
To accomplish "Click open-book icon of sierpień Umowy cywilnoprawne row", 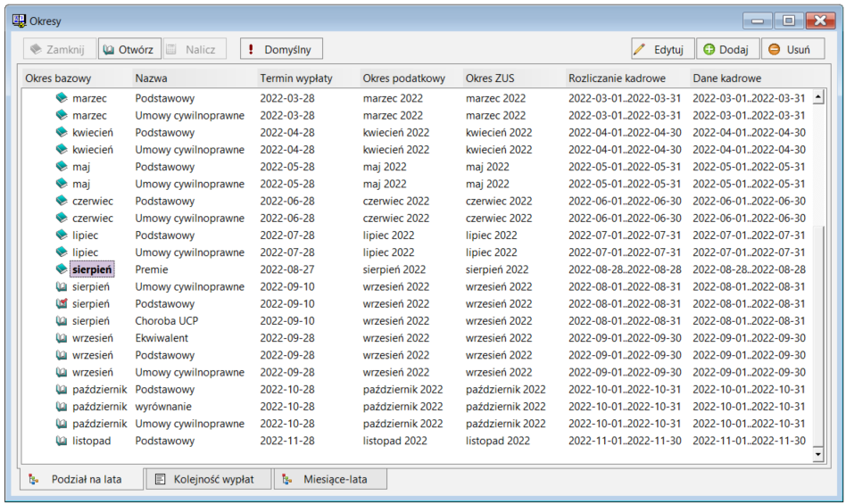I will pos(62,286).
